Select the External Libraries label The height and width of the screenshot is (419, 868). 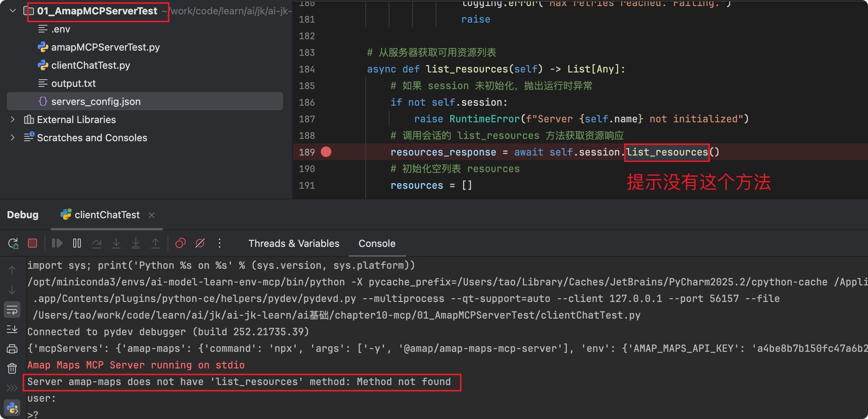tap(76, 120)
